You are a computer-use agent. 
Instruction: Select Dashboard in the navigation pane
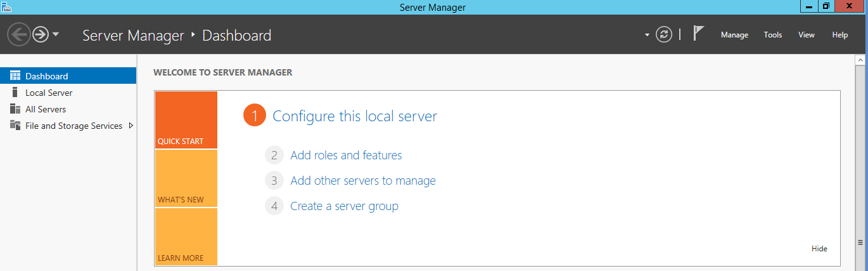coord(68,76)
